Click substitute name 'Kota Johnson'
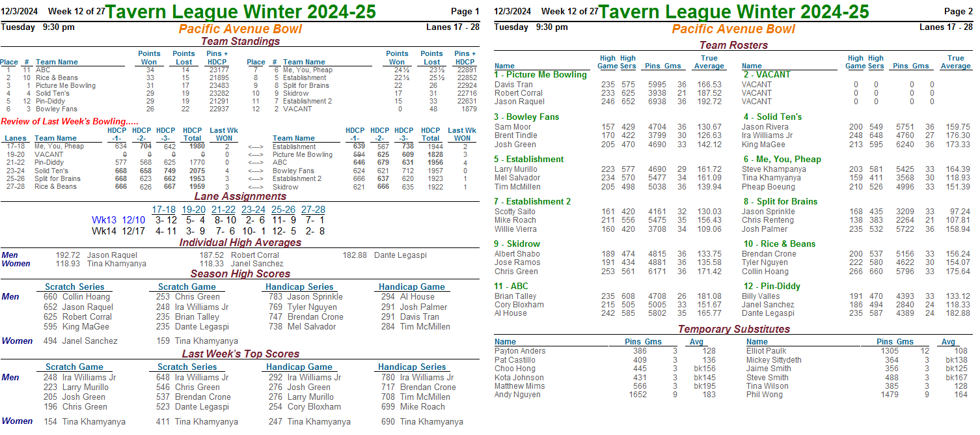Image resolution: width=980 pixels, height=435 pixels. pos(519,378)
